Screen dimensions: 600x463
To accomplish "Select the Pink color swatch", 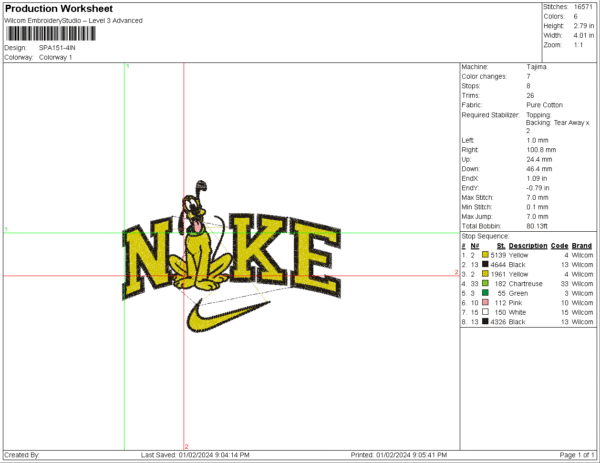I will tap(485, 303).
